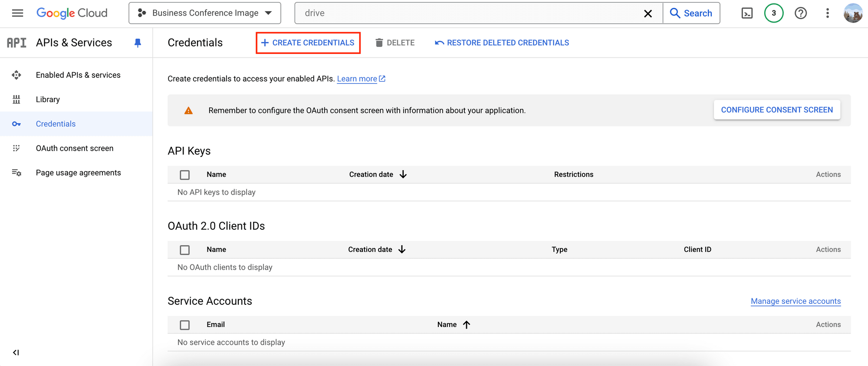Click Configure Consent Screen button
Viewport: 868px width, 366px height.
[x=777, y=110]
